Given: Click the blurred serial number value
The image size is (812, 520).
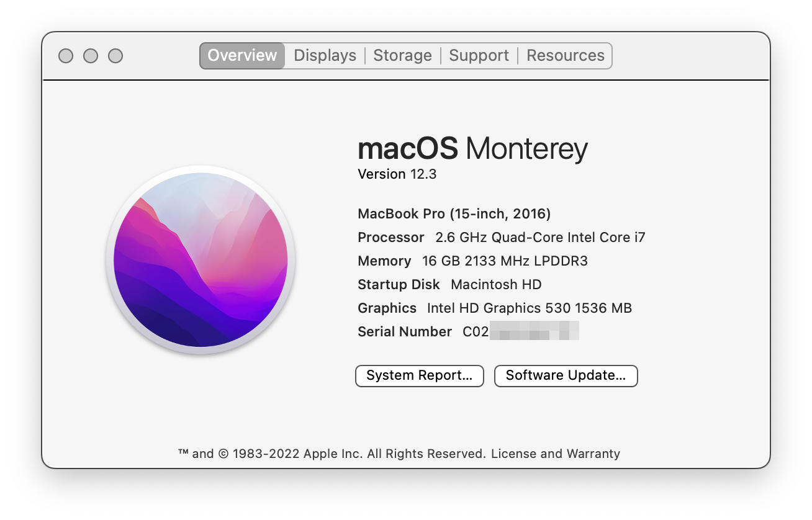Looking at the screenshot, I should 534,331.
